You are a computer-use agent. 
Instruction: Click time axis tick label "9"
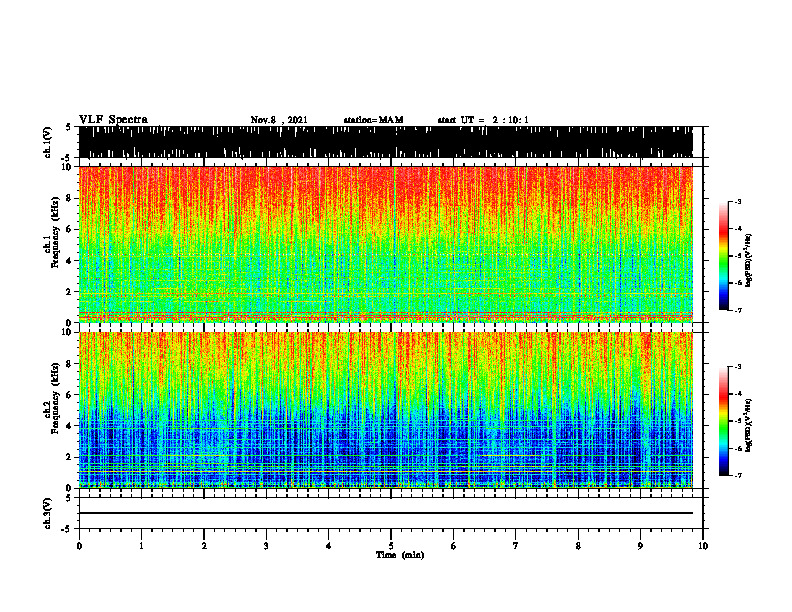coord(640,545)
